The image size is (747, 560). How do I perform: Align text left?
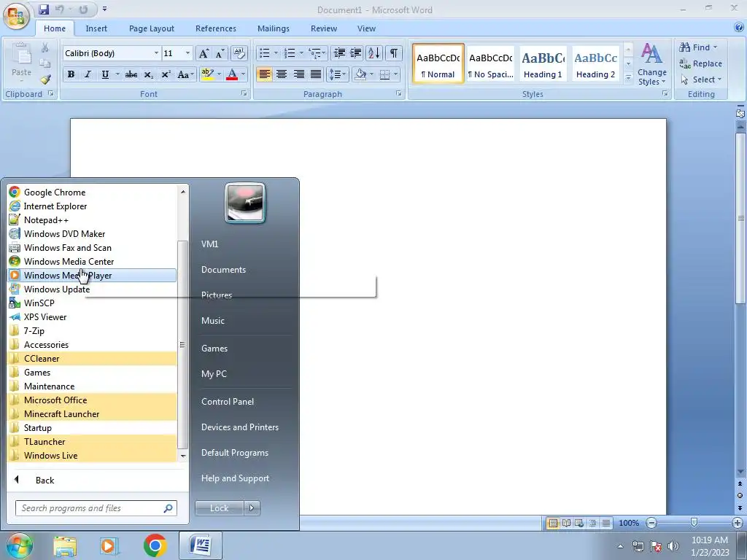[264, 74]
